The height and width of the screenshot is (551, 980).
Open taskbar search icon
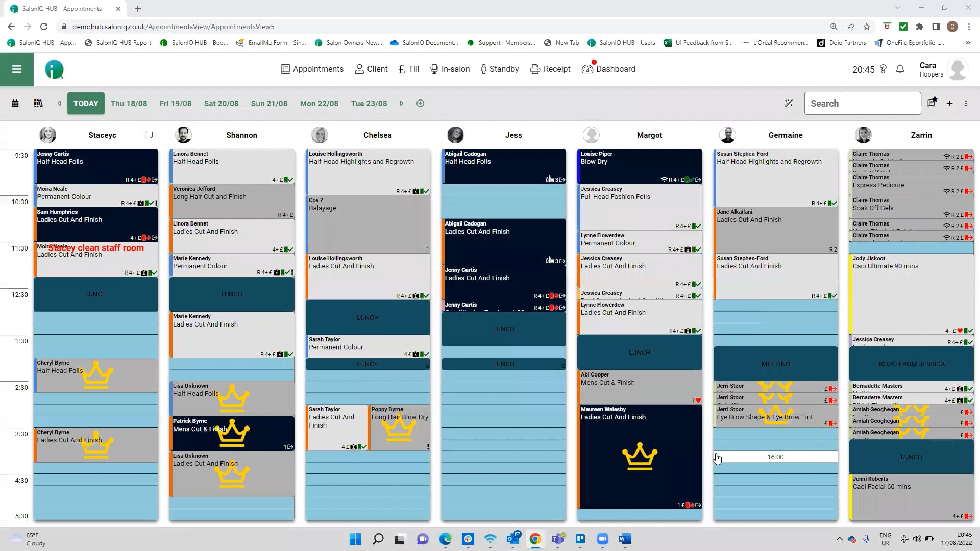coord(378,539)
